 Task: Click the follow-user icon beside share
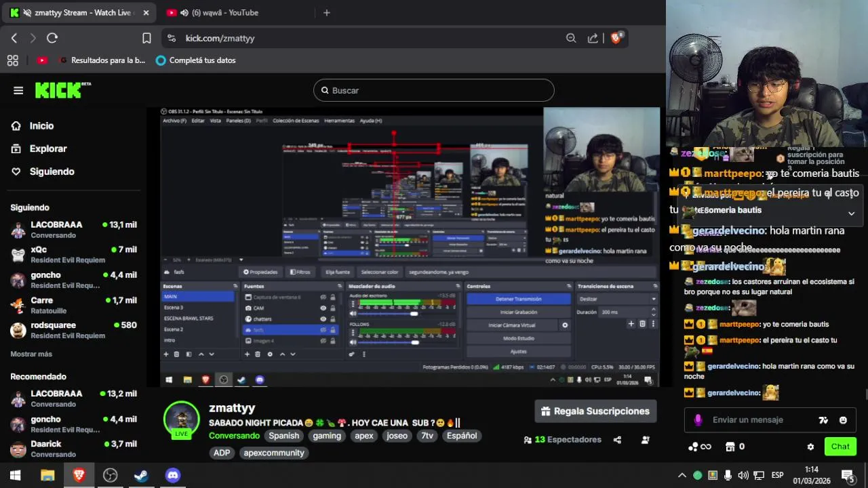[646, 440]
